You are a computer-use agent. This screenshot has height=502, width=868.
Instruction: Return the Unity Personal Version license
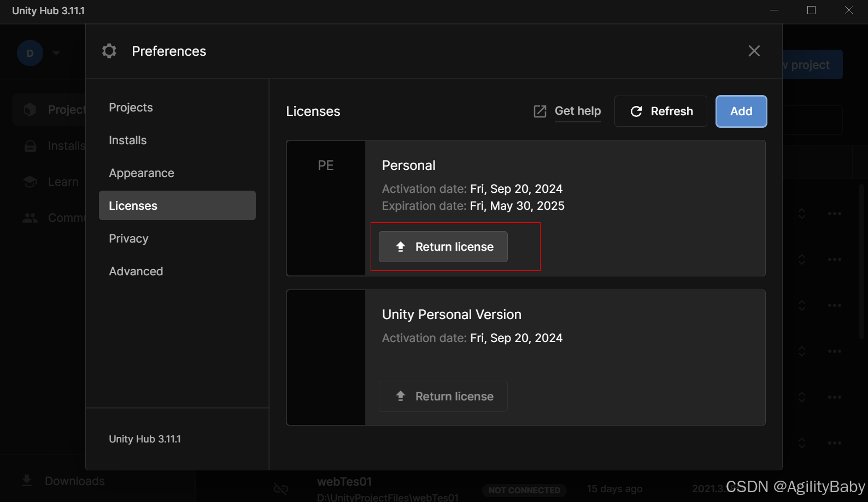click(x=443, y=397)
